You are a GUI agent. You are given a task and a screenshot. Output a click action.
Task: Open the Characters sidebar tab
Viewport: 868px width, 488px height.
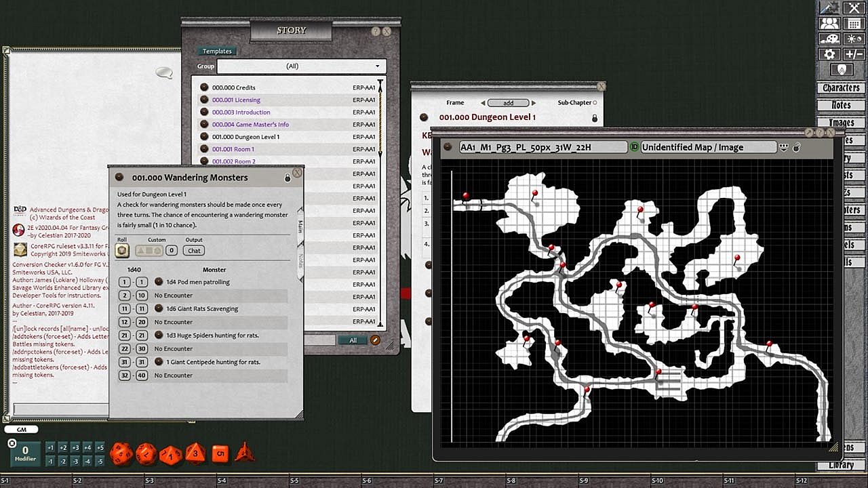[841, 88]
